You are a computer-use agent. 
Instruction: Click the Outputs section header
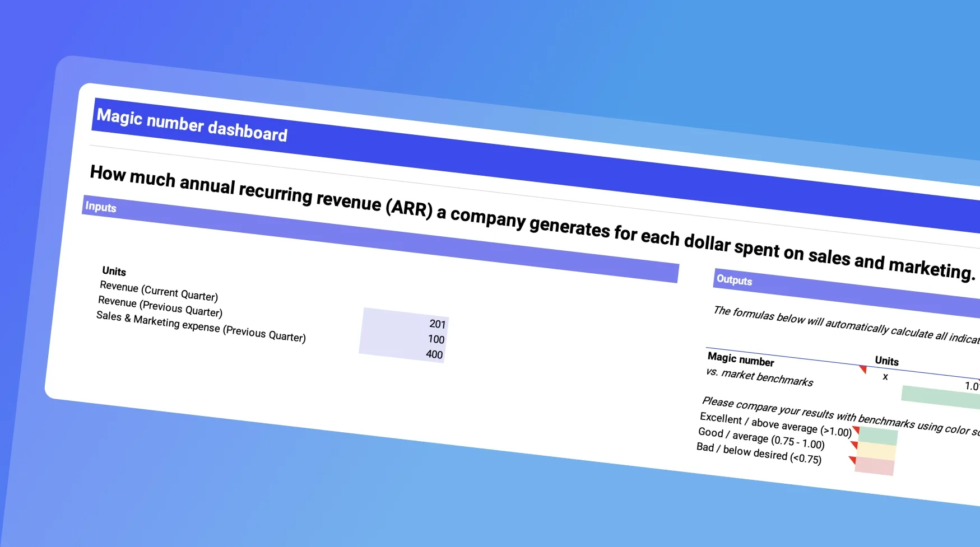tap(734, 280)
